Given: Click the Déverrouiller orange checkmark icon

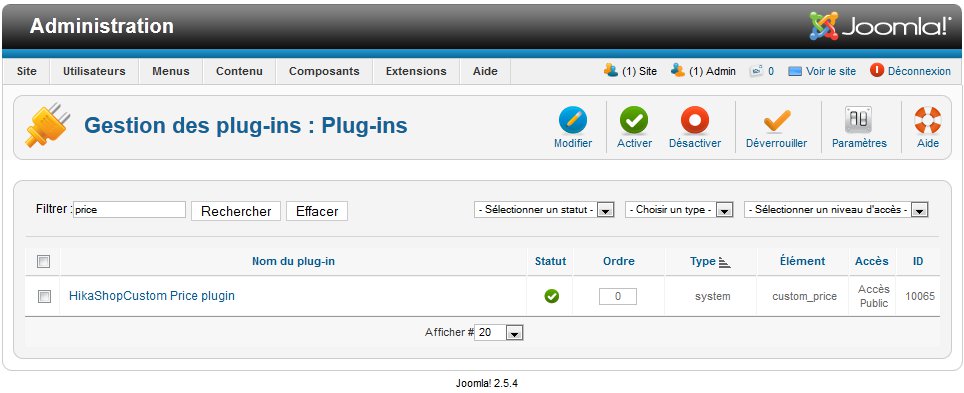Looking at the screenshot, I should coord(776,121).
